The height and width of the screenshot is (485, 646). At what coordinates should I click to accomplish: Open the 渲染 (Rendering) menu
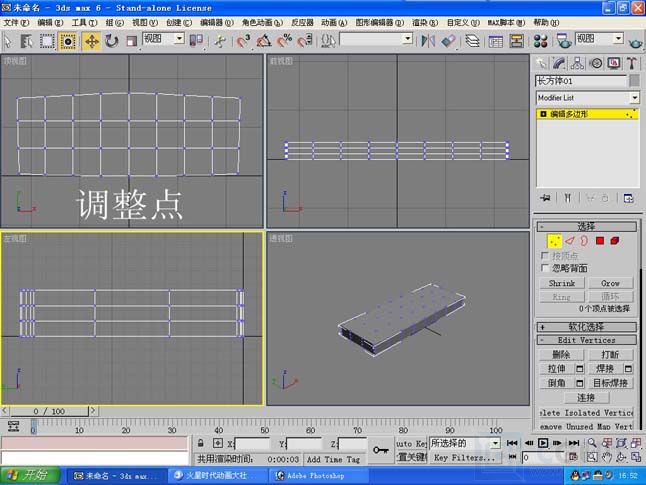(425, 23)
